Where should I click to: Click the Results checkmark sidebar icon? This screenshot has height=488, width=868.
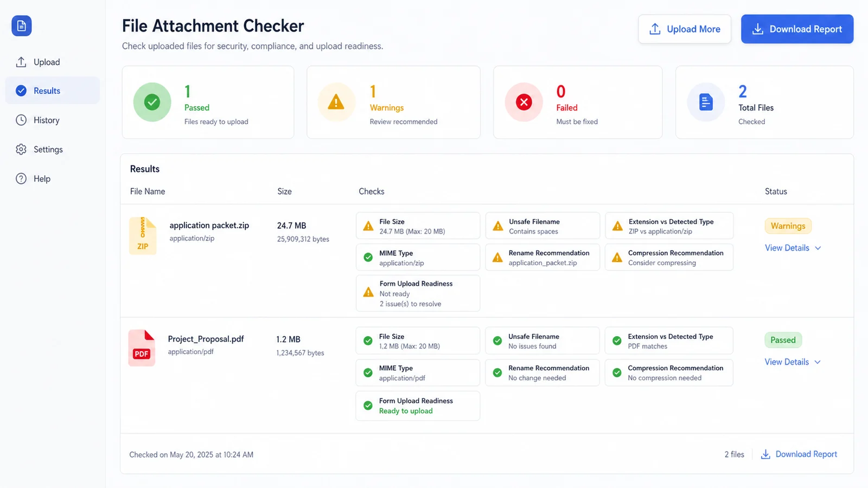tap(21, 91)
